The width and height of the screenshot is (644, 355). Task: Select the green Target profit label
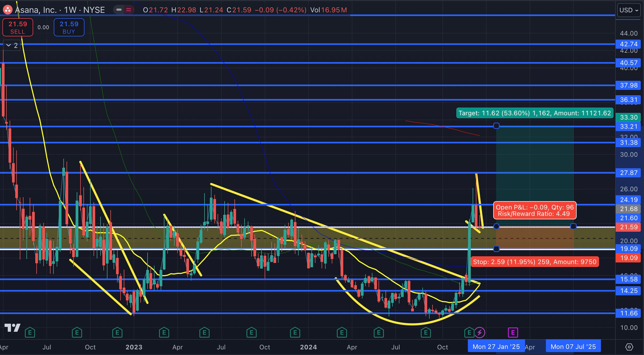click(x=534, y=113)
